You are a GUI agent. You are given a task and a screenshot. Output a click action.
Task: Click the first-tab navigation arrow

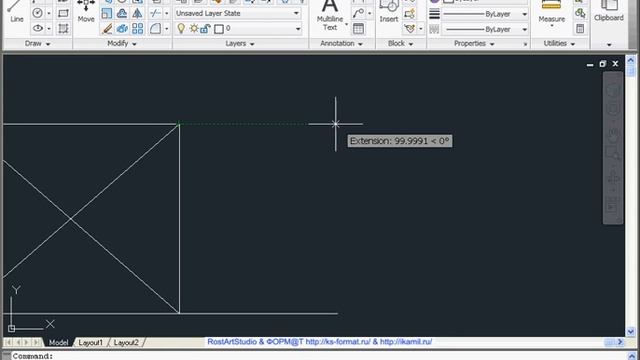coord(8,342)
